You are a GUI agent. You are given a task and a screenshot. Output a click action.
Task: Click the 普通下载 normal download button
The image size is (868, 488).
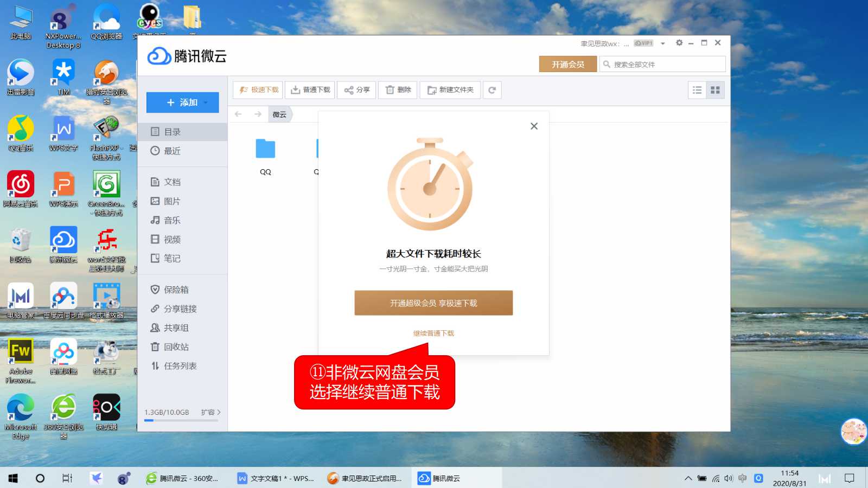point(310,90)
